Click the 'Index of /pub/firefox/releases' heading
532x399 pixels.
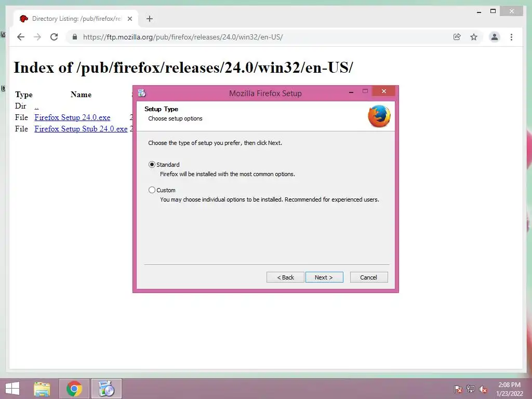(183, 67)
